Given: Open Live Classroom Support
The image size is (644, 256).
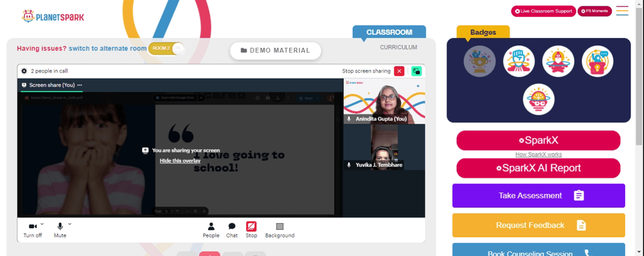Looking at the screenshot, I should point(544,11).
